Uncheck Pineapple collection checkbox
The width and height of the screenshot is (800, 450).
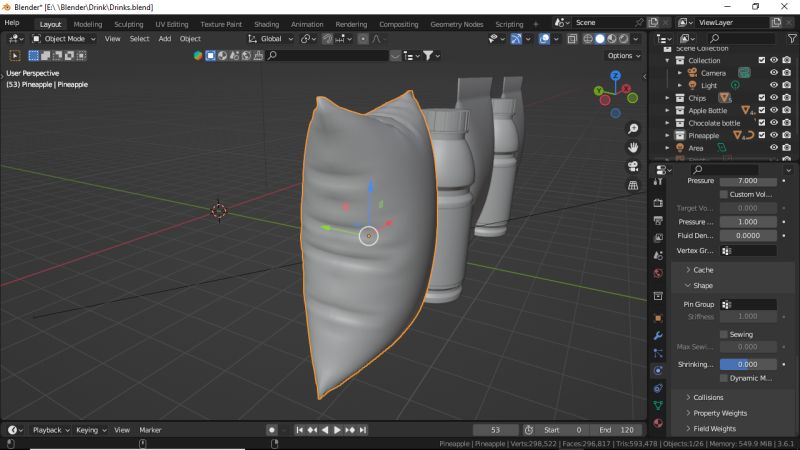click(x=762, y=135)
